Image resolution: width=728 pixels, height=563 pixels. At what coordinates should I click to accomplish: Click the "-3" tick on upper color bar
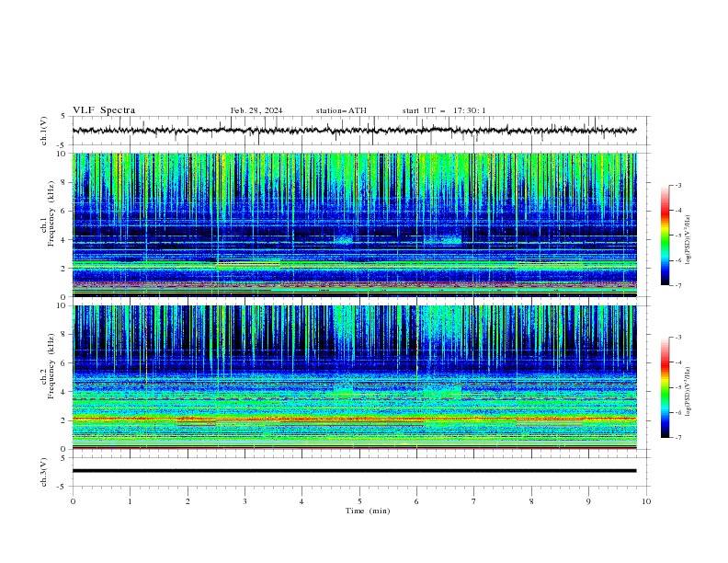tap(678, 185)
